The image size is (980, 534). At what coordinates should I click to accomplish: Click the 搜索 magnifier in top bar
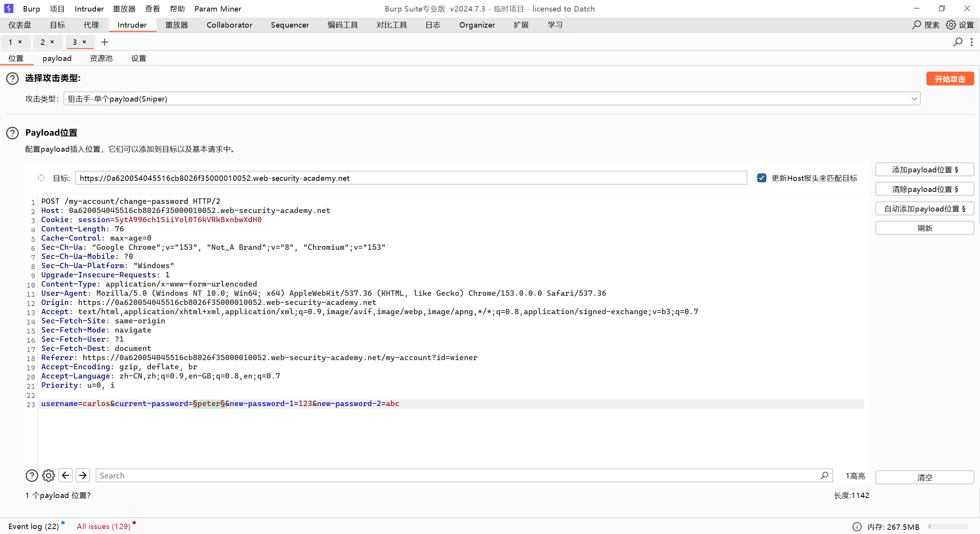[916, 25]
